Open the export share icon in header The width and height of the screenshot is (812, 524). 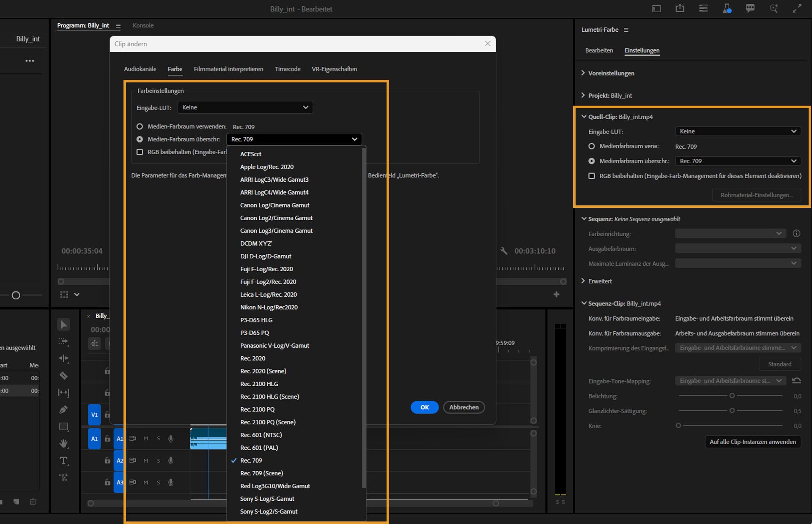(680, 8)
